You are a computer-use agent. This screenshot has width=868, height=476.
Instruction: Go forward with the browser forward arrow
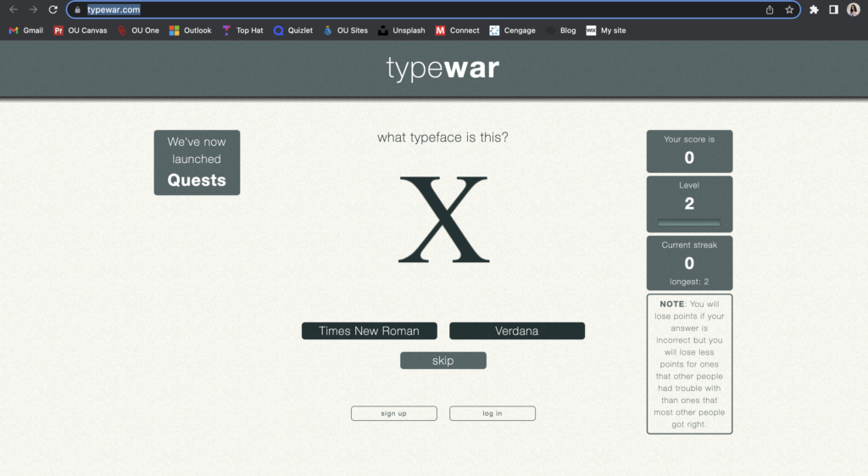tap(33, 9)
